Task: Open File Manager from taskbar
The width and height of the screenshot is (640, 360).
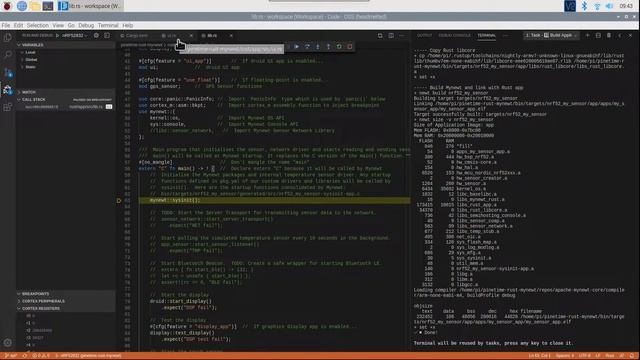Action: coord(35,6)
